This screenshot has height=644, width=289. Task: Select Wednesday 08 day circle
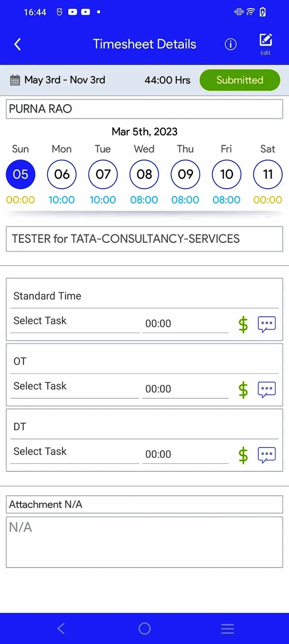(144, 174)
